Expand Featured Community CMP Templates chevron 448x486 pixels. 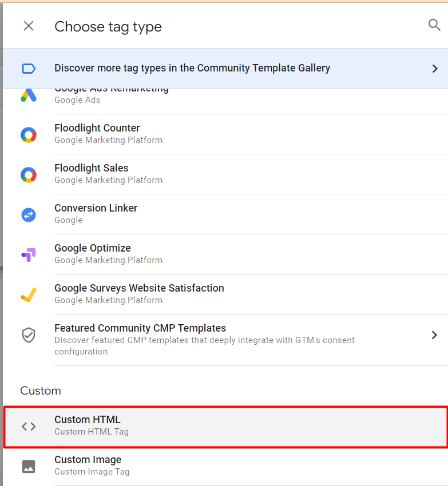click(434, 335)
